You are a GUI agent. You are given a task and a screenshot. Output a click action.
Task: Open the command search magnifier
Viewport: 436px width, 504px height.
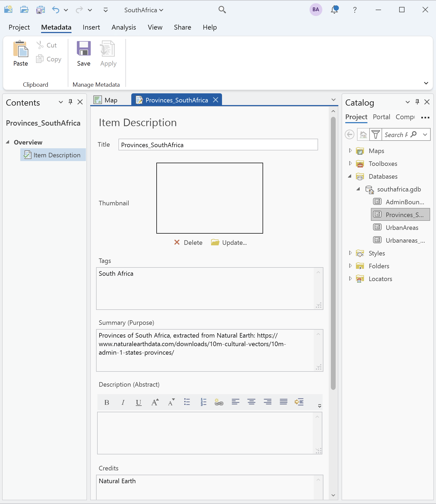pos(222,10)
